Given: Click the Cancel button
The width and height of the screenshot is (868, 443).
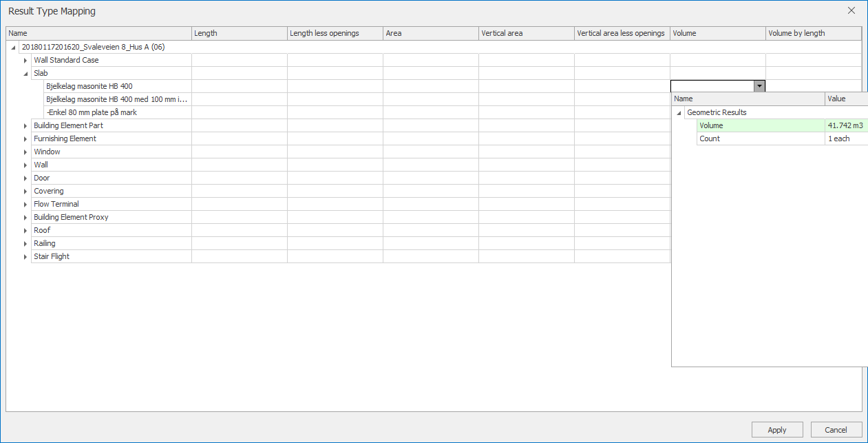Looking at the screenshot, I should 836,430.
